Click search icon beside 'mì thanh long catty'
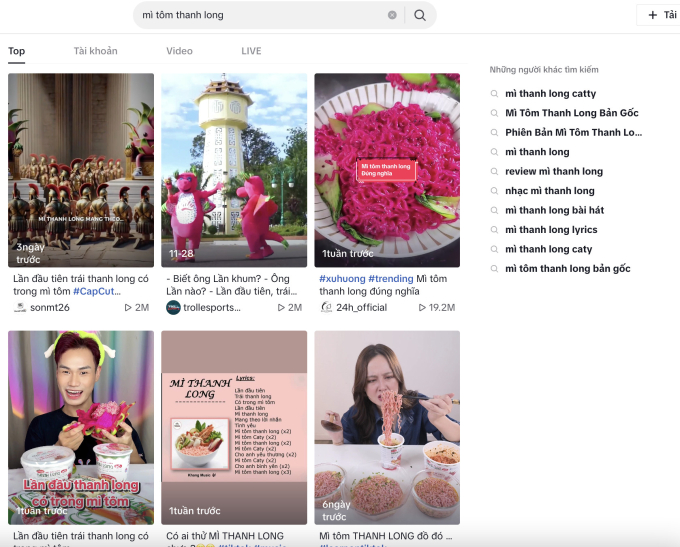The image size is (680, 547). (494, 94)
